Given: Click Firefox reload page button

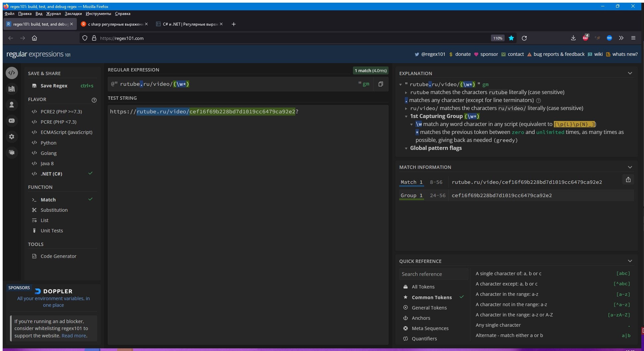Looking at the screenshot, I should click(x=524, y=38).
